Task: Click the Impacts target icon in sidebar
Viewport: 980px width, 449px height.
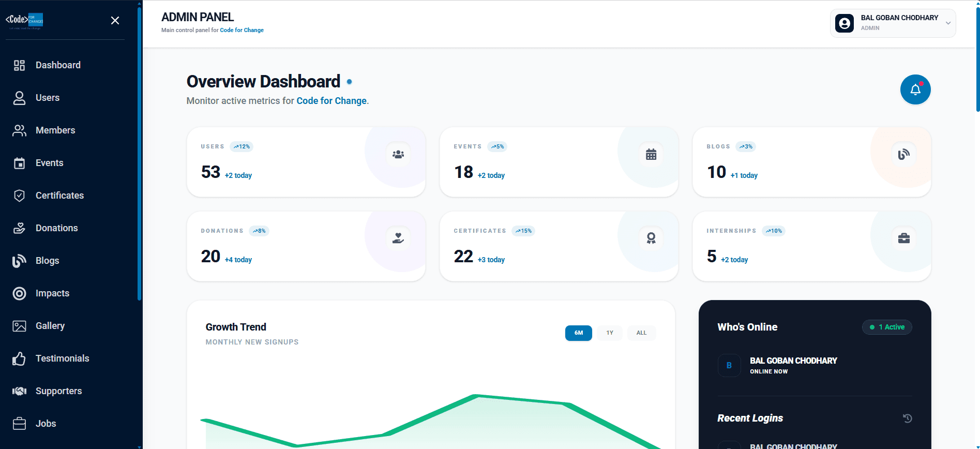Action: point(19,293)
